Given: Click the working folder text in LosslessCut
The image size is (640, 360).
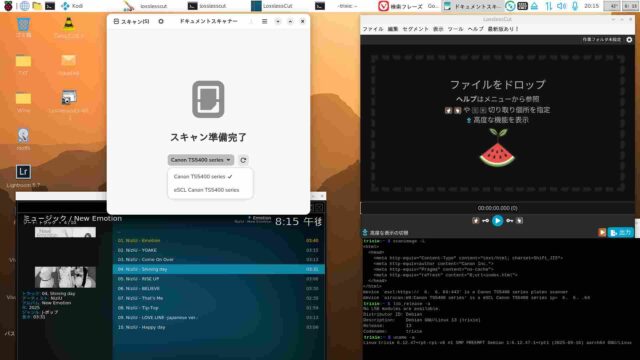Looking at the screenshot, I should click(601, 40).
